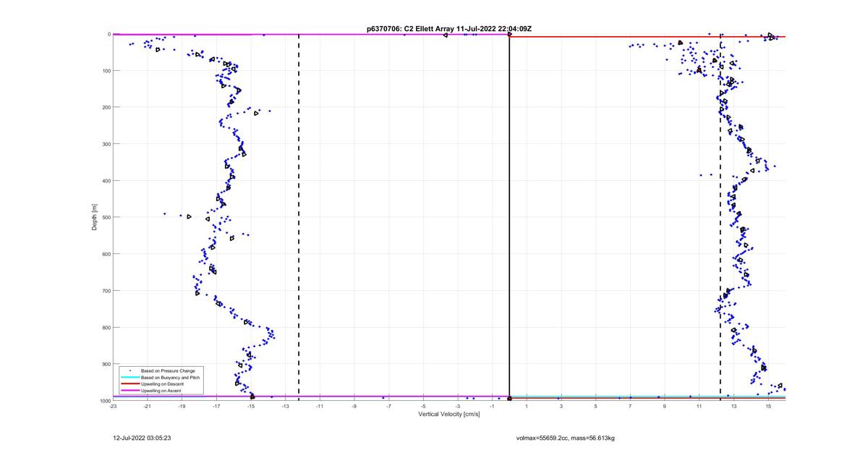This screenshot has width=868, height=450.
Task: Click x-axis tick label '-13'
Action: 285,407
